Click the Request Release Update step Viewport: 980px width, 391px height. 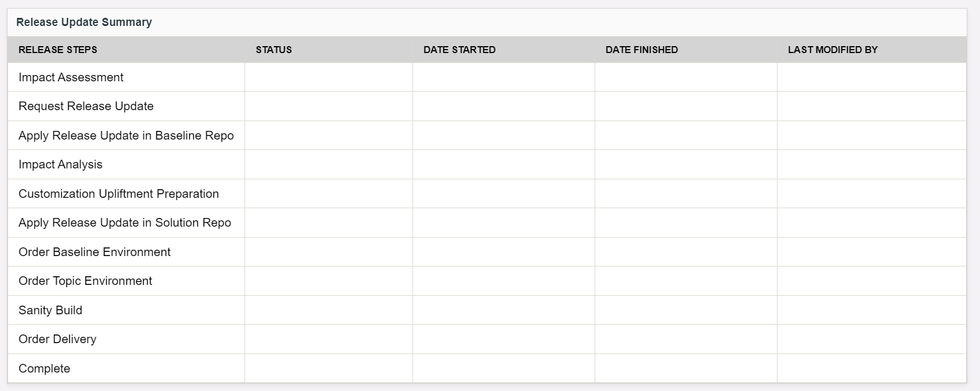pos(86,106)
